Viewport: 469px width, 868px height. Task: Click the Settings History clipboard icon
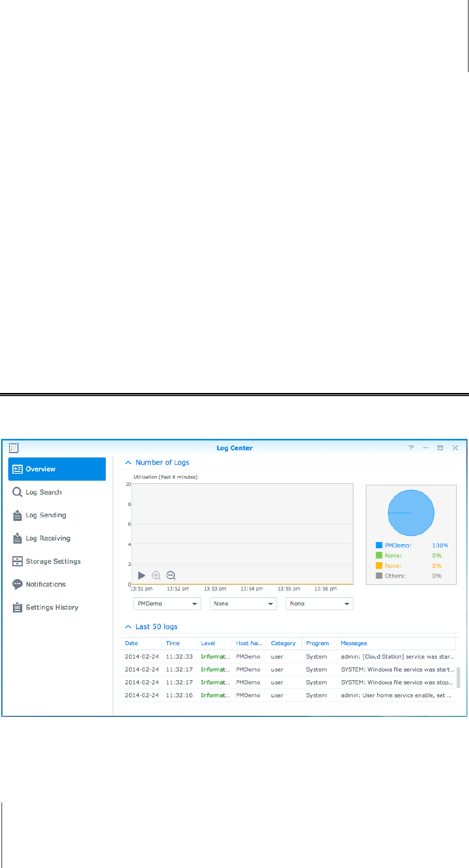tap(18, 607)
